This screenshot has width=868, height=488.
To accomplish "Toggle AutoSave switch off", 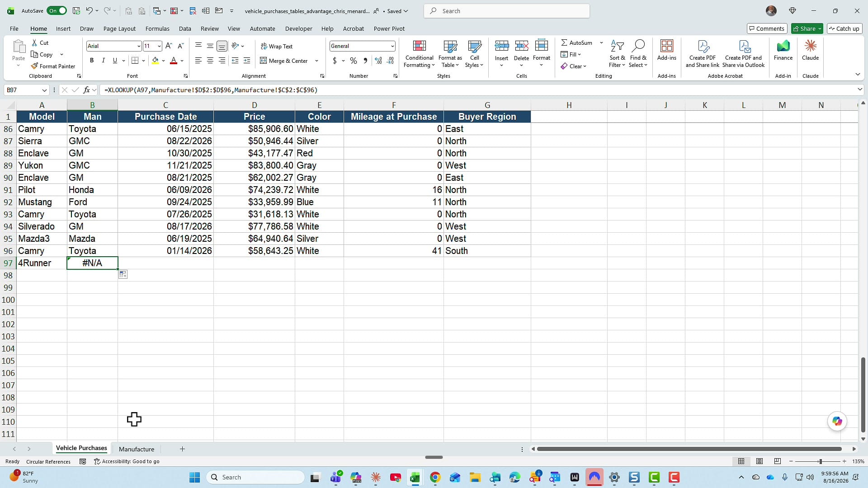I will [57, 11].
